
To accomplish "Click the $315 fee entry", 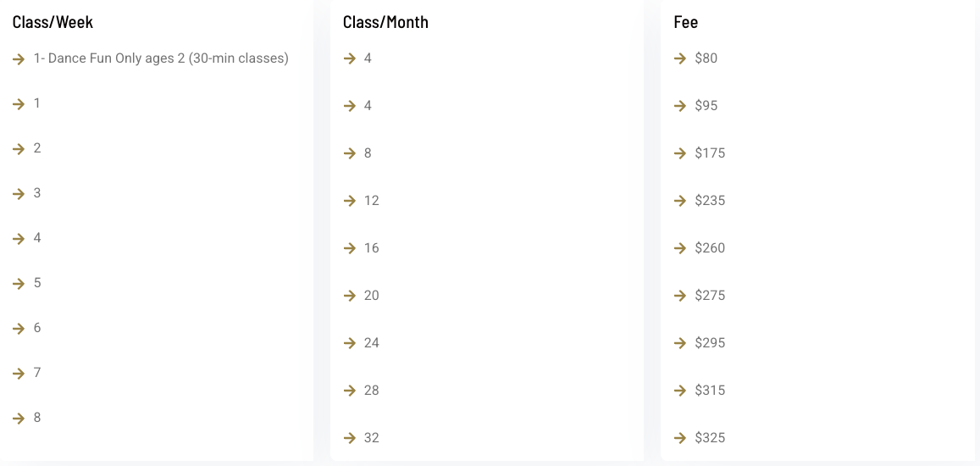I will [x=710, y=391].
